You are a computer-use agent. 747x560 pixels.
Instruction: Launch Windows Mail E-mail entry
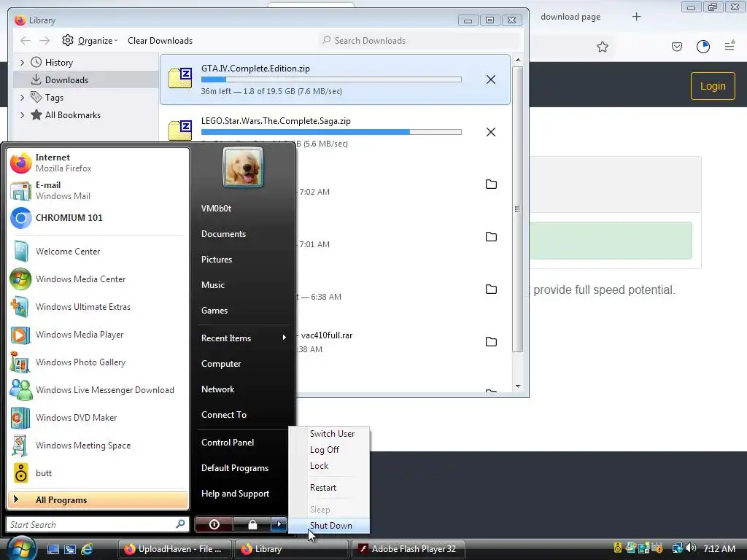(x=98, y=190)
